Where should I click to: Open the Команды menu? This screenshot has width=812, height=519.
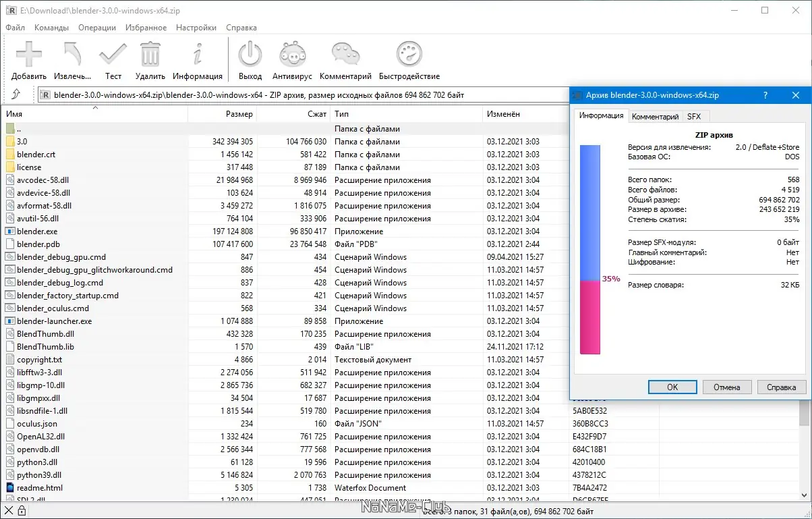(51, 28)
